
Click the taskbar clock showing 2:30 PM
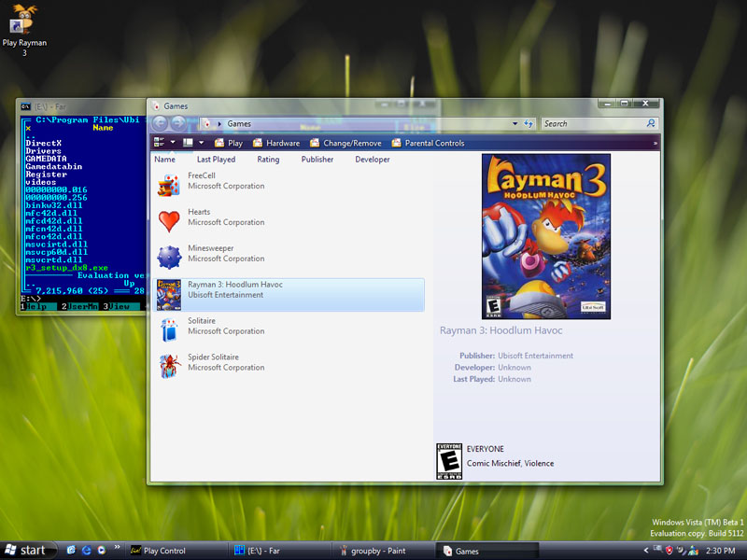720,551
